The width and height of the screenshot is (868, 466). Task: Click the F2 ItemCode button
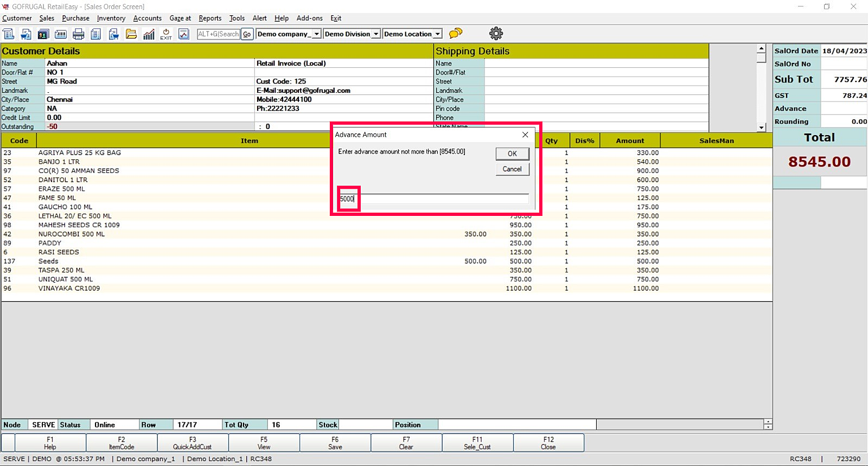click(122, 443)
